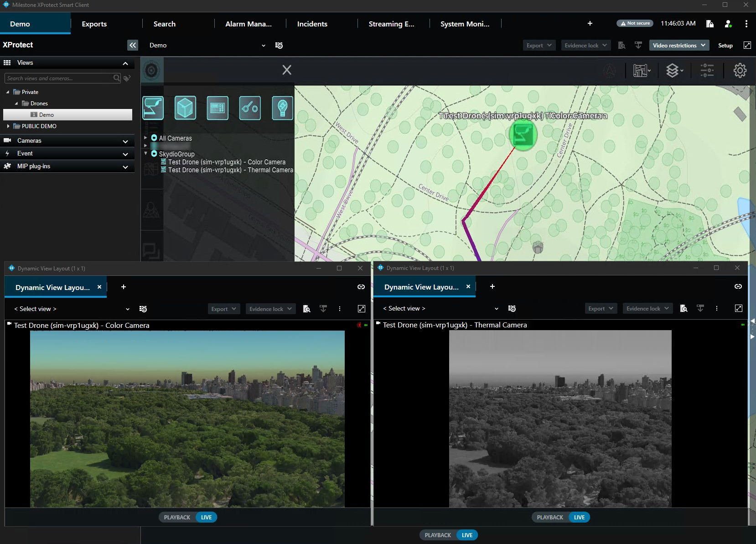Open the System Monitor tab
The height and width of the screenshot is (544, 756).
pyautogui.click(x=465, y=24)
